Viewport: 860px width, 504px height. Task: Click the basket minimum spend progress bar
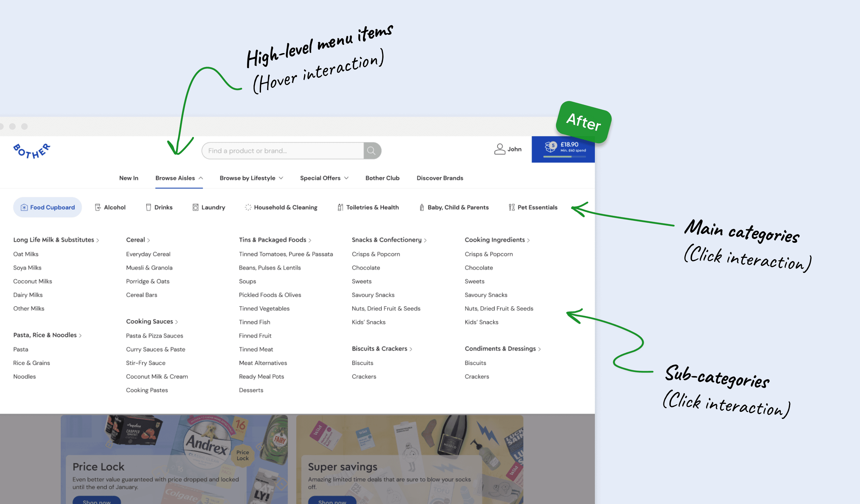click(x=564, y=157)
